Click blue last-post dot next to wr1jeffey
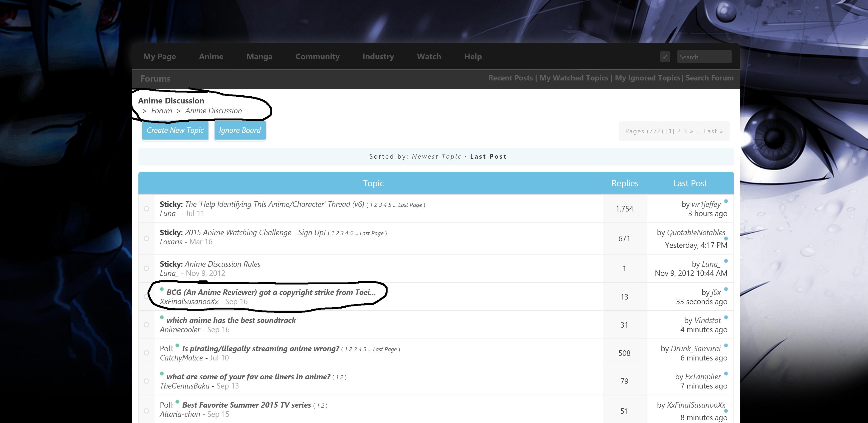The height and width of the screenshot is (423, 868). [x=726, y=201]
